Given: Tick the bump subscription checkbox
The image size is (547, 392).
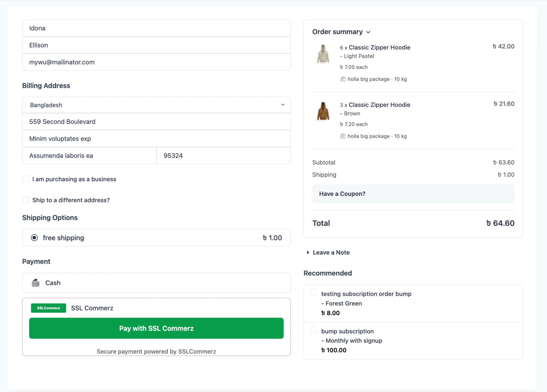Looking at the screenshot, I should pos(314,330).
